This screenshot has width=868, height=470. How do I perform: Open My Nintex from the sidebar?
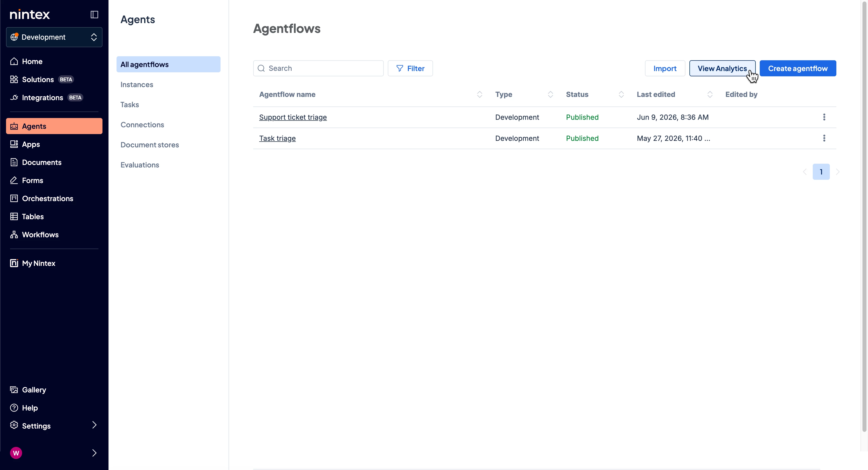[x=54, y=263]
